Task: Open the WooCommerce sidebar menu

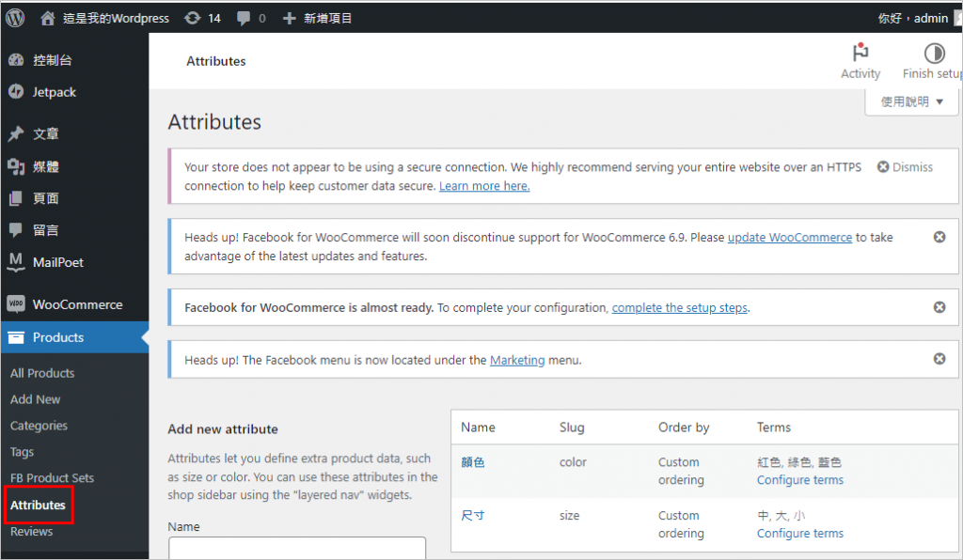Action: coord(77,304)
